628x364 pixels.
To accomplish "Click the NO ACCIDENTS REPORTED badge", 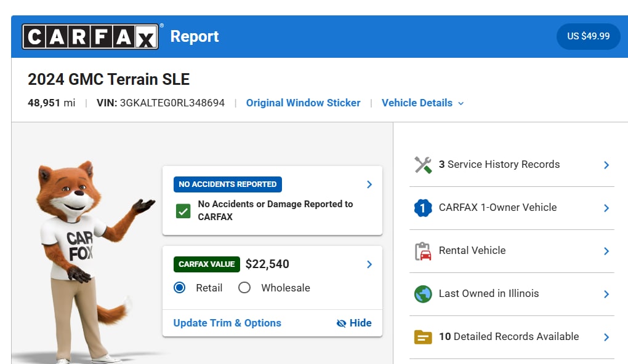I will pos(227,184).
